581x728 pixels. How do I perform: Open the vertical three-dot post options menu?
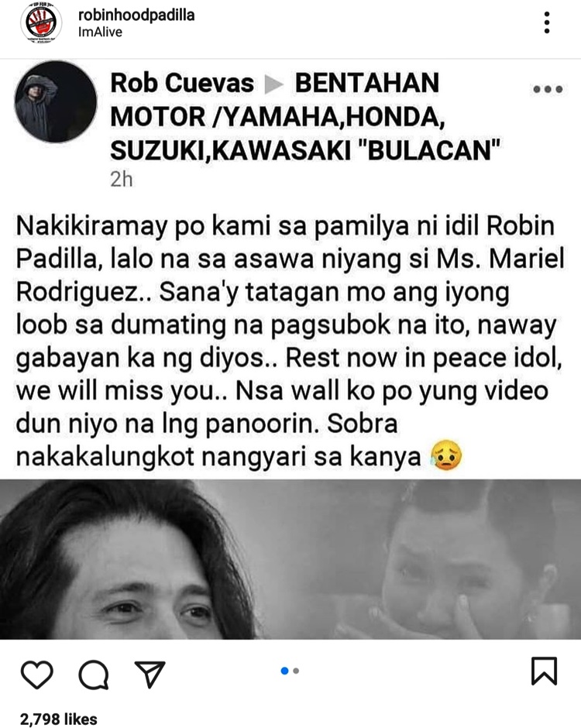click(547, 22)
